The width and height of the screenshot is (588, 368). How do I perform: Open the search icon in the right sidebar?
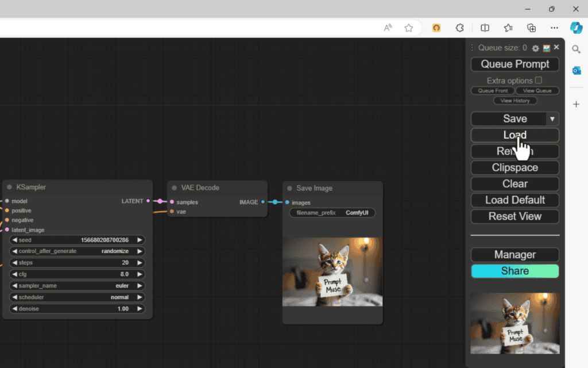pos(576,49)
